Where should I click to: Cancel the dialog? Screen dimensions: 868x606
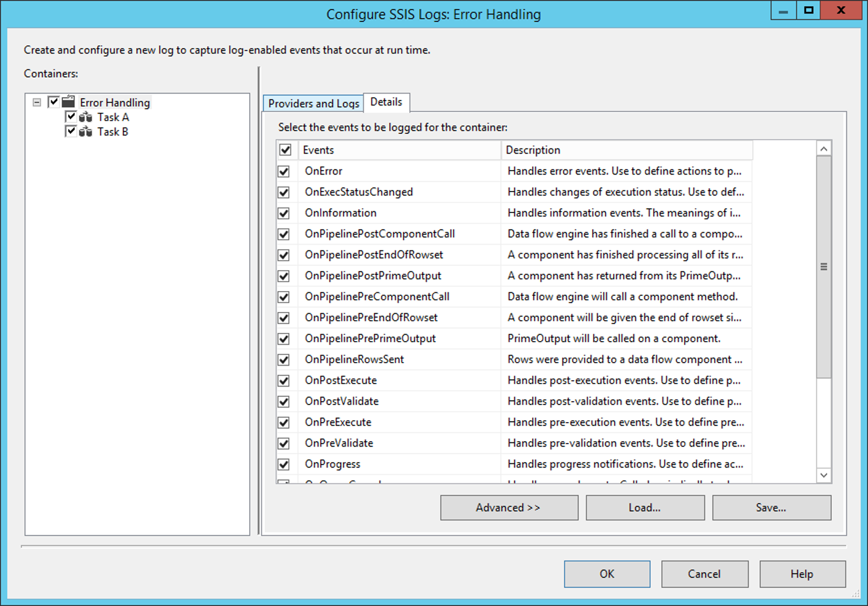coord(704,573)
